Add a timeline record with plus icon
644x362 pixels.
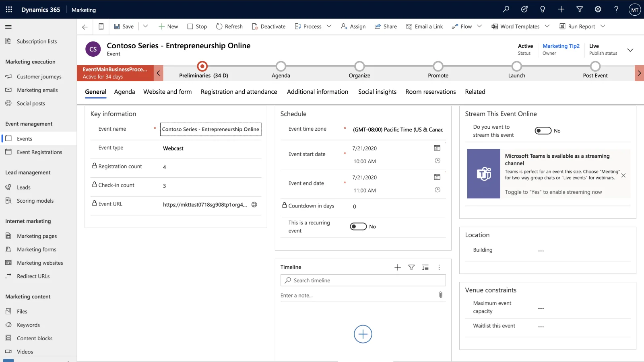[398, 267]
